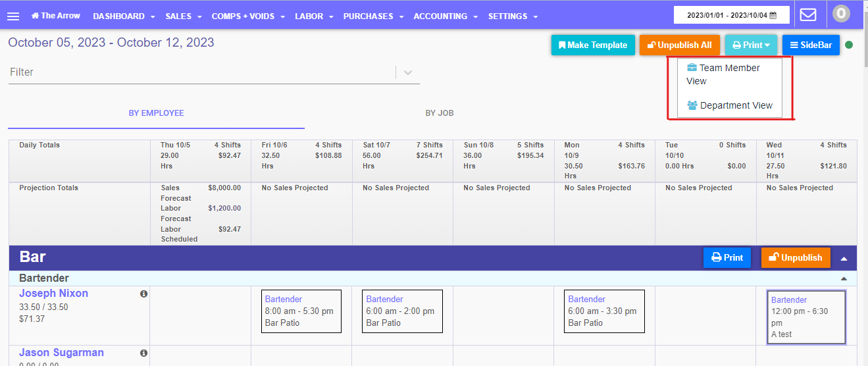
Task: Open Saturday Bartender shift 6:00 am - 2:00 pm
Action: click(x=402, y=311)
